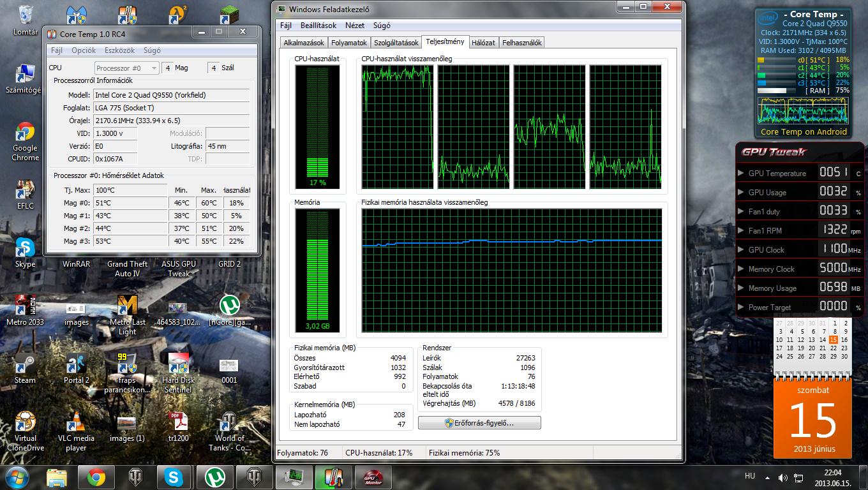Screen dimensions: 868x490
Task: Switch to the Szolgáltatások tab
Action: tap(396, 43)
